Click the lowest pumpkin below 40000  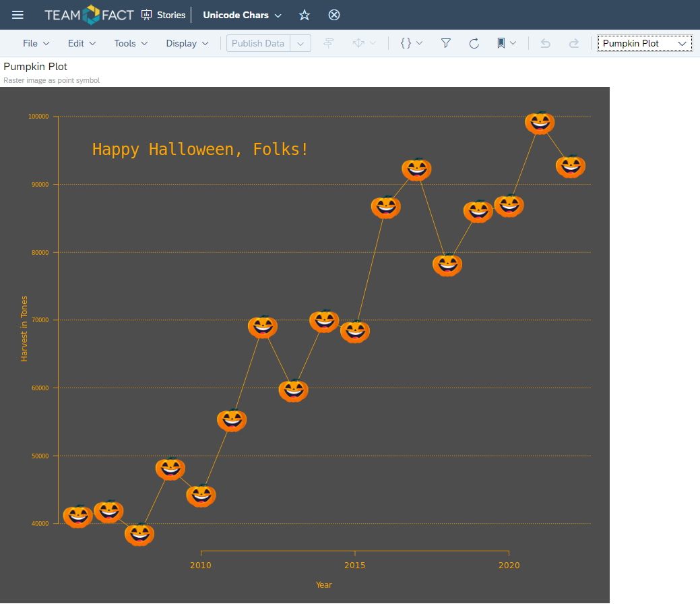139,535
